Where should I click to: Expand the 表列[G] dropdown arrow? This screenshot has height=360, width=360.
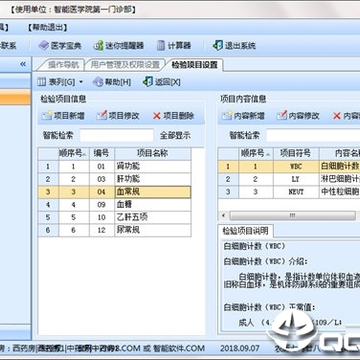click(x=81, y=82)
